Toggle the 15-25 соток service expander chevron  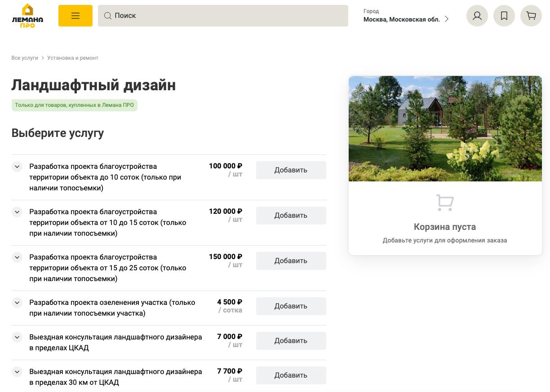coord(17,257)
